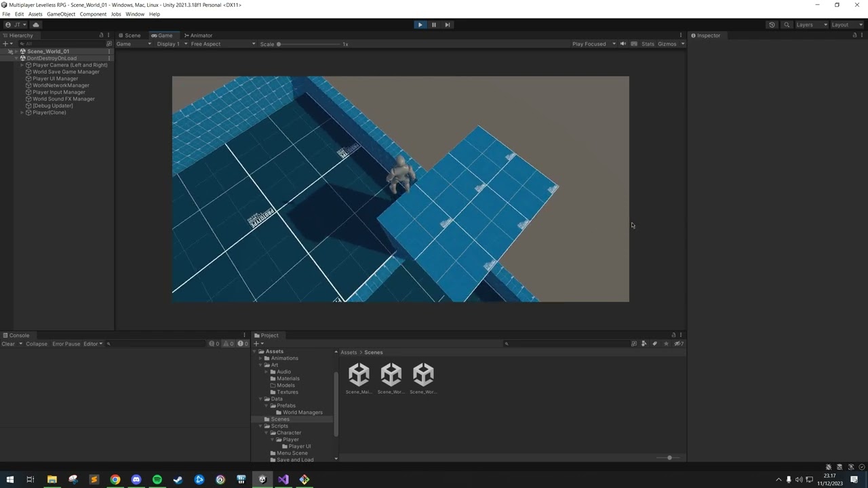Open the Unity cloud services icon
The height and width of the screenshot is (488, 868).
click(x=36, y=24)
